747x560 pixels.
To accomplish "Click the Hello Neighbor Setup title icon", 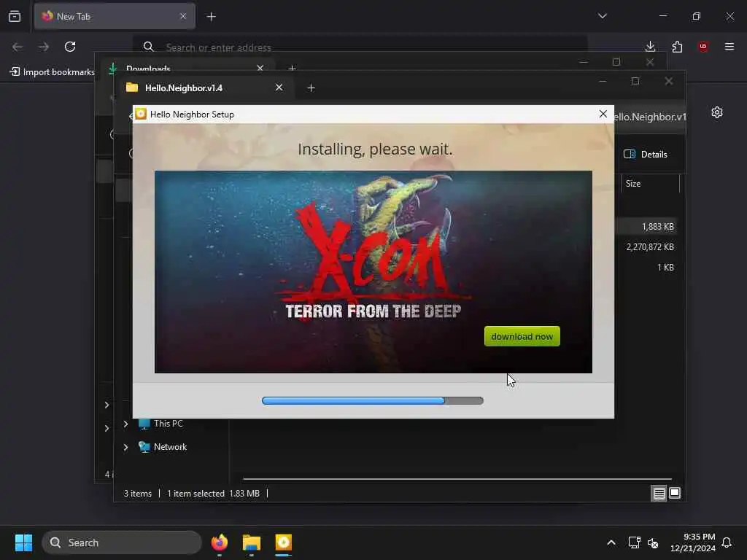I will (x=141, y=114).
